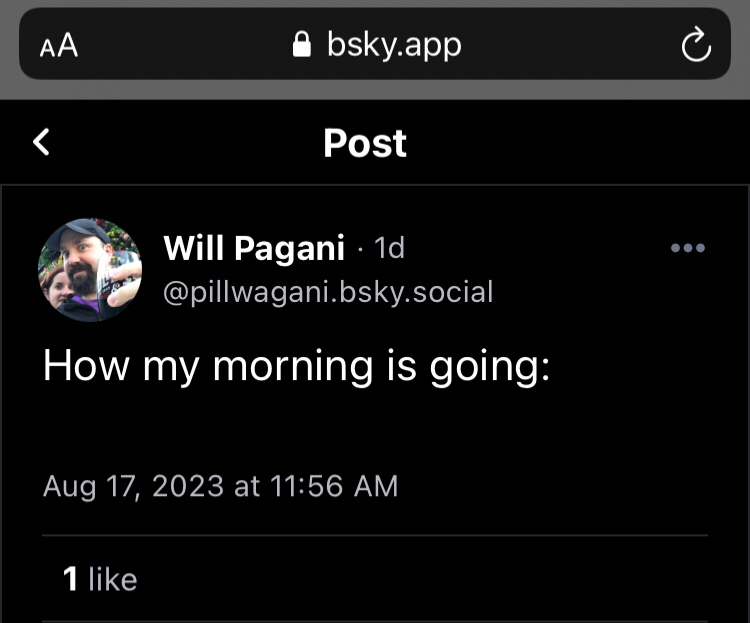Image resolution: width=750 pixels, height=623 pixels.
Task: Click the 11:56 AM time of the post
Action: [335, 486]
